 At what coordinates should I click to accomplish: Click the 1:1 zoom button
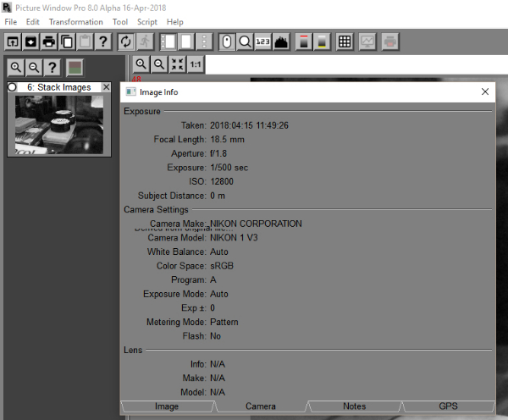pyautogui.click(x=196, y=64)
